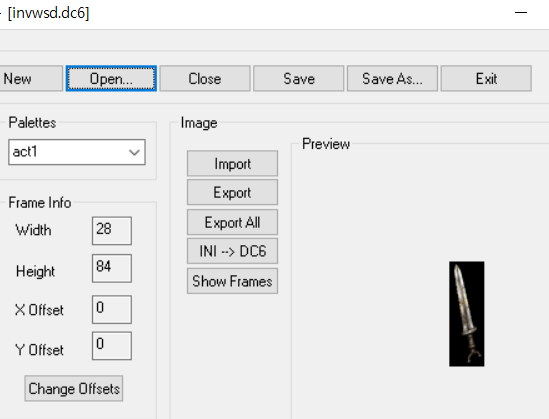Import an image into the DC6
The width and height of the screenshot is (549, 419).
[x=232, y=163]
